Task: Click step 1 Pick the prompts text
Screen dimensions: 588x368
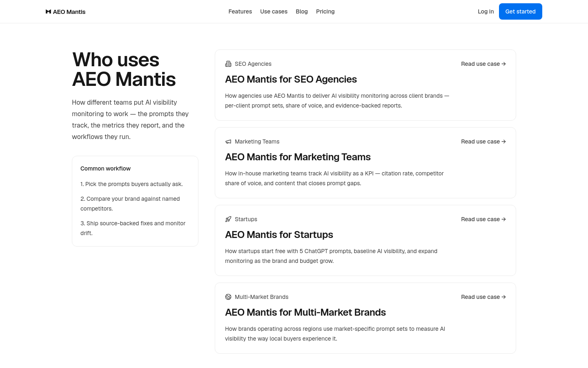Action: 131,184
